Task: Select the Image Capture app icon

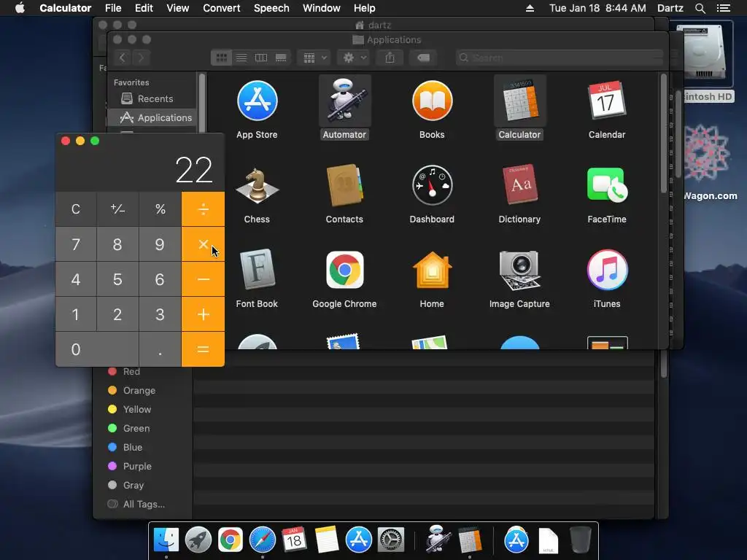Action: [x=519, y=270]
